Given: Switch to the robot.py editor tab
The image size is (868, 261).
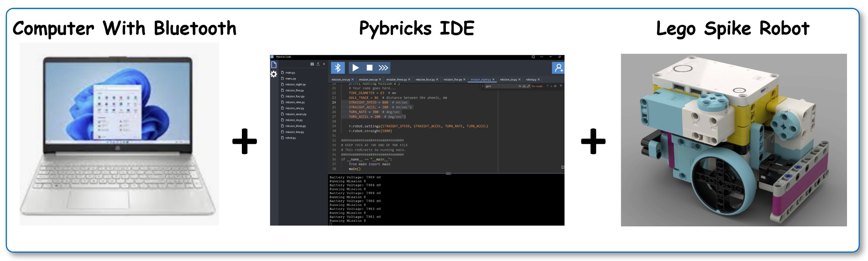Looking at the screenshot, I should pos(531,79).
